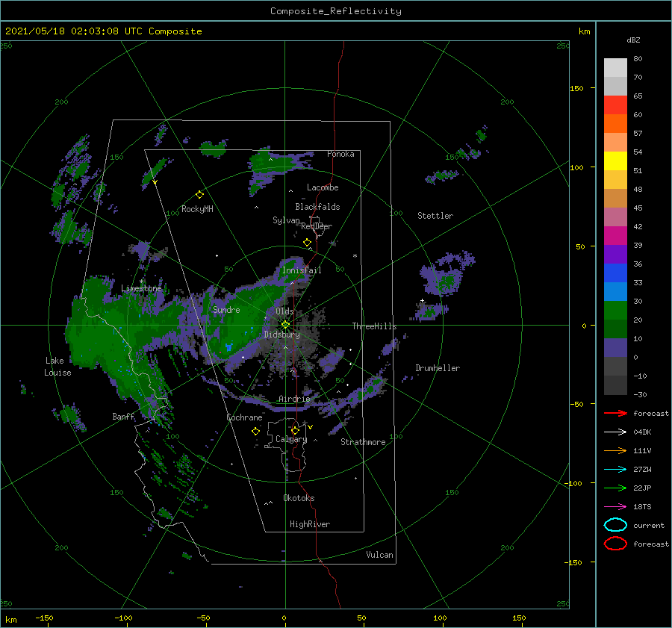Select the purple 36-39 dBZ color swatch
The image size is (672, 628).
[615, 255]
